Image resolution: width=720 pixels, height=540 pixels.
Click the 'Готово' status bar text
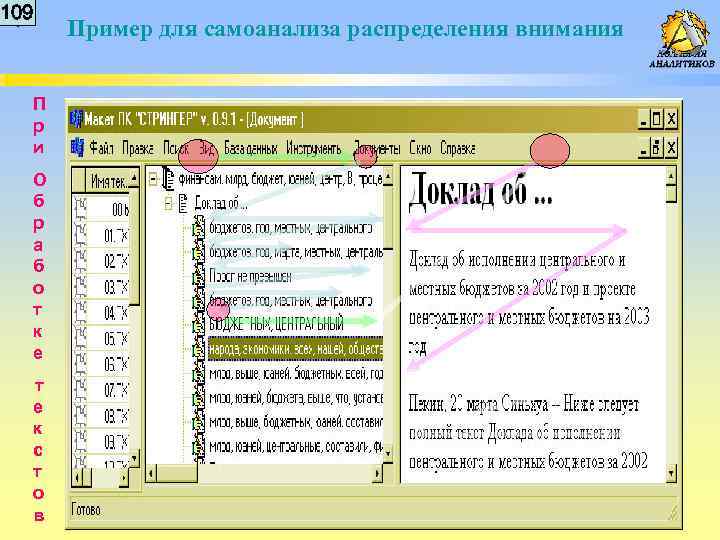click(87, 510)
